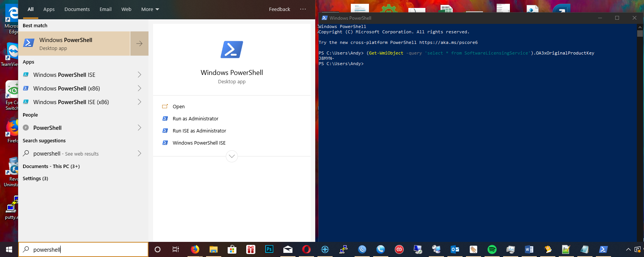Choose Run ISE as Administrator
644x257 pixels.
[x=199, y=131]
